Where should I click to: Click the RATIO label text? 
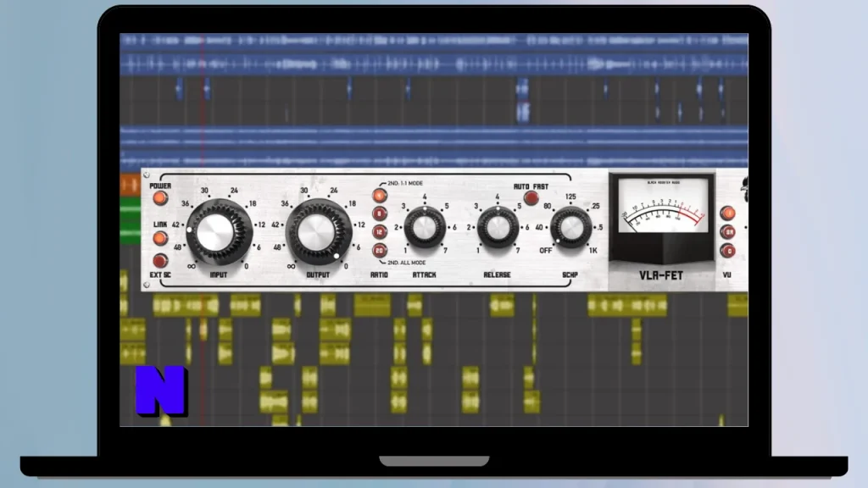coord(379,274)
